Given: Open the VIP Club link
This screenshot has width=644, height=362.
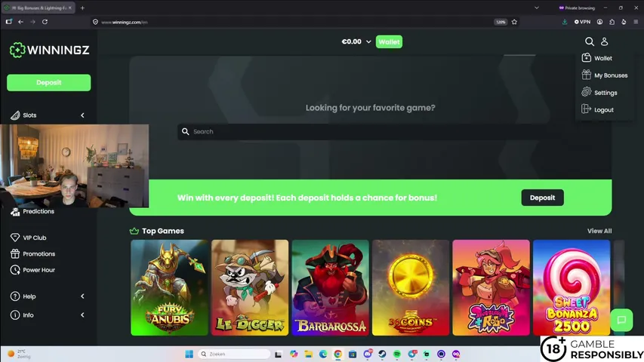Looking at the screenshot, I should 35,238.
